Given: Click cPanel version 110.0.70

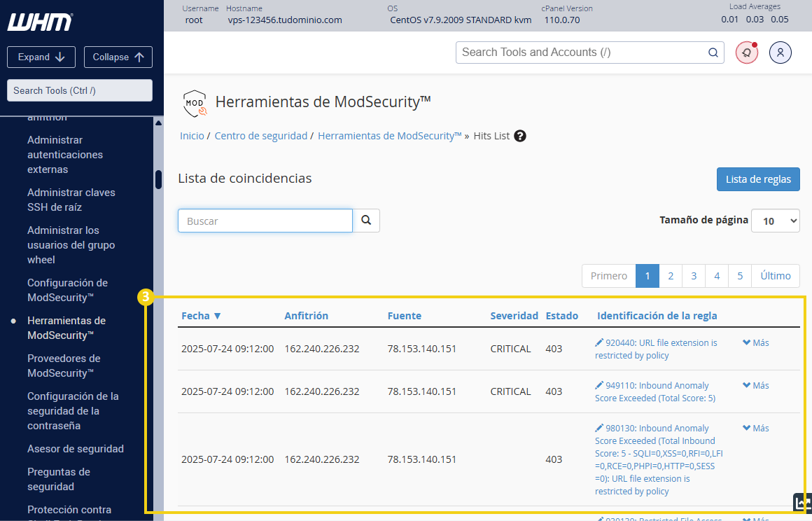Looking at the screenshot, I should pyautogui.click(x=562, y=20).
